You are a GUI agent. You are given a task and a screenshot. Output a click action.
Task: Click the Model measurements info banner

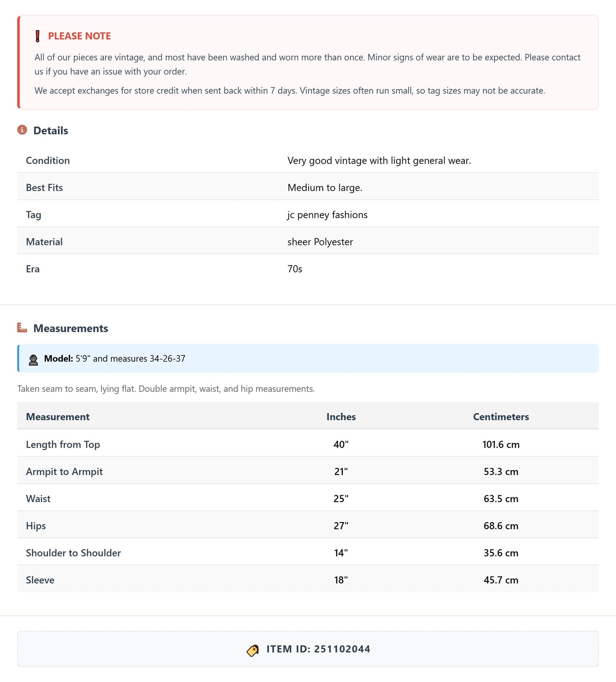click(x=308, y=358)
